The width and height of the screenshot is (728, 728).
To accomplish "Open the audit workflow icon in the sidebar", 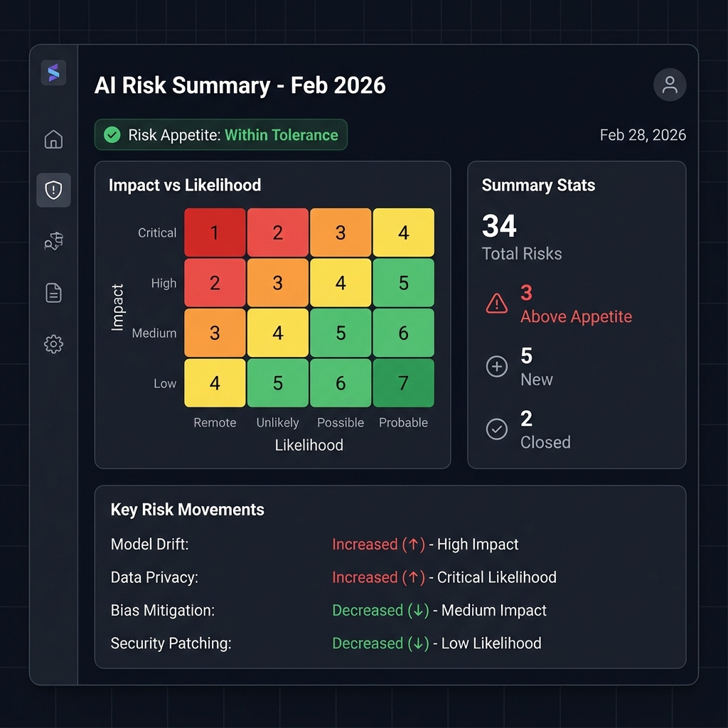I will tap(53, 241).
